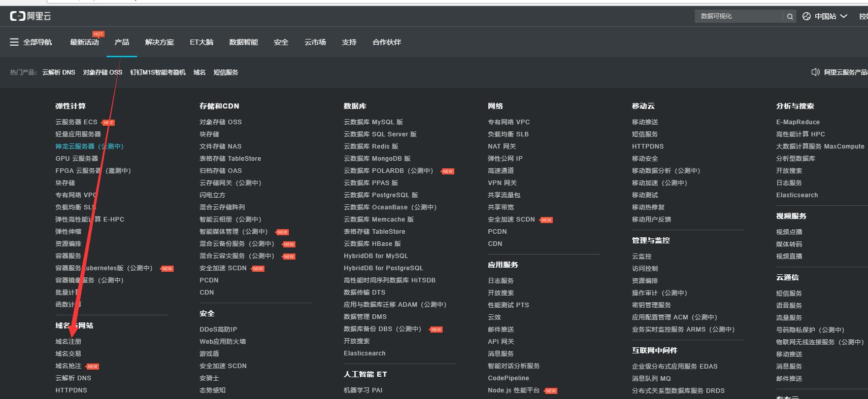Viewport: 868px width, 399px height.
Task: Click hot product 钉钉M1S智能考勤机
Action: point(158,72)
